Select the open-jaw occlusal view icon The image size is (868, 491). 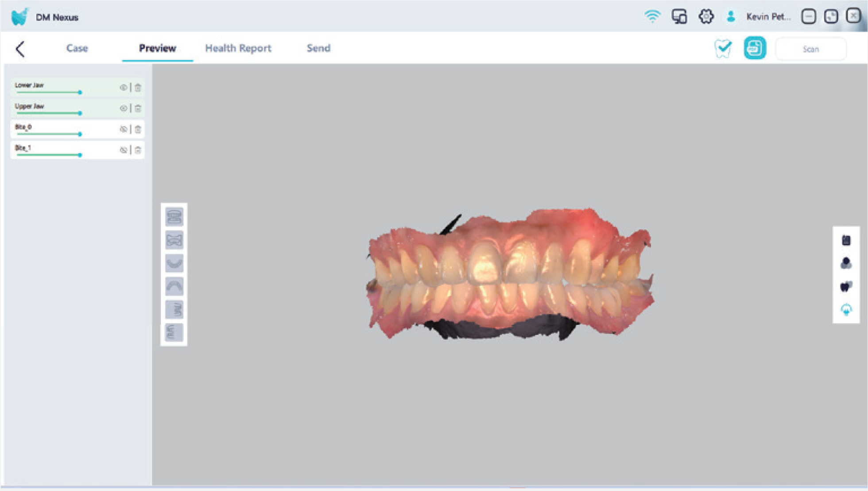(x=174, y=240)
